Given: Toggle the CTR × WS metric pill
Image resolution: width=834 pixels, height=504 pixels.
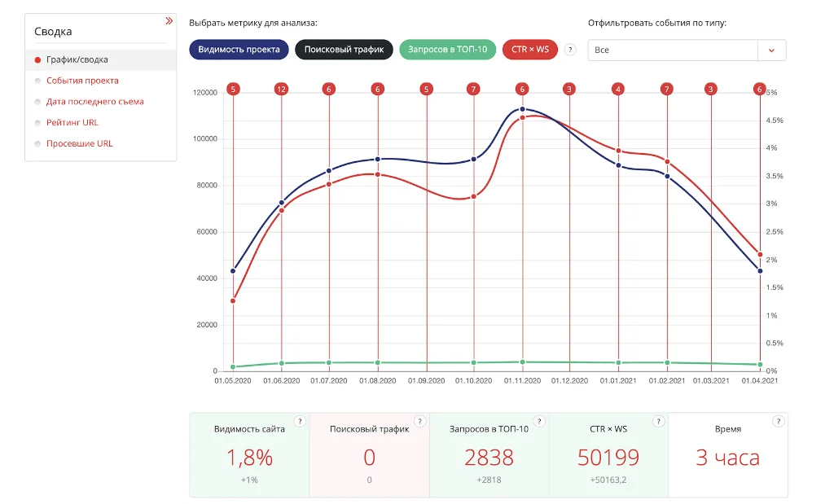Looking at the screenshot, I should coord(530,50).
